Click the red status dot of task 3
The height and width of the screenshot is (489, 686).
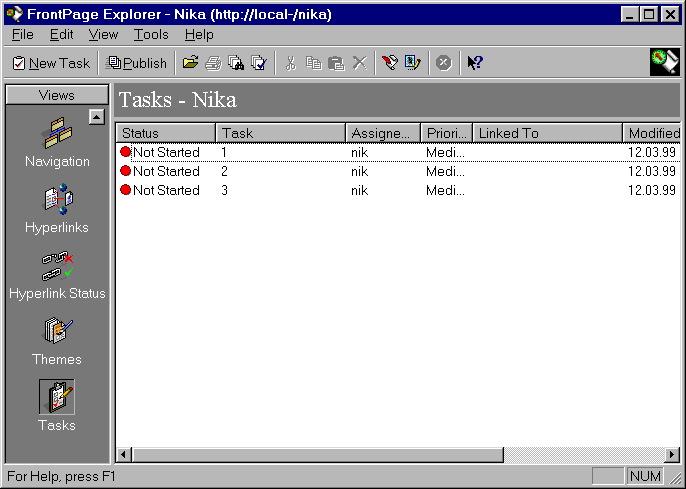coord(126,190)
